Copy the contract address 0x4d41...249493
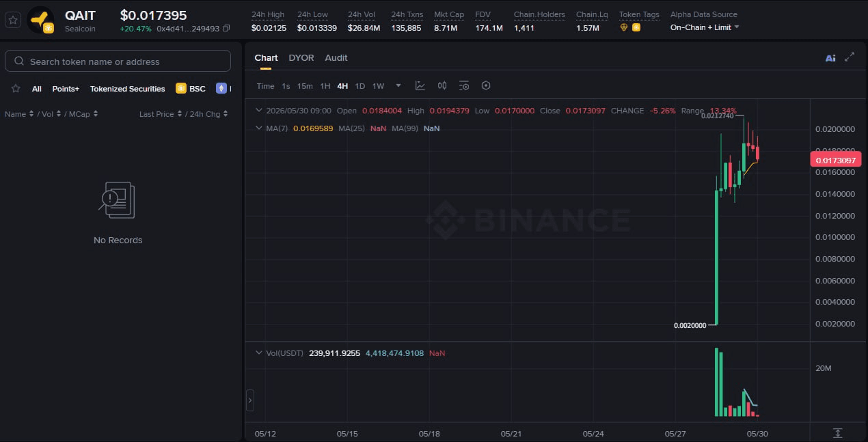Image resolution: width=868 pixels, height=442 pixels. point(226,29)
